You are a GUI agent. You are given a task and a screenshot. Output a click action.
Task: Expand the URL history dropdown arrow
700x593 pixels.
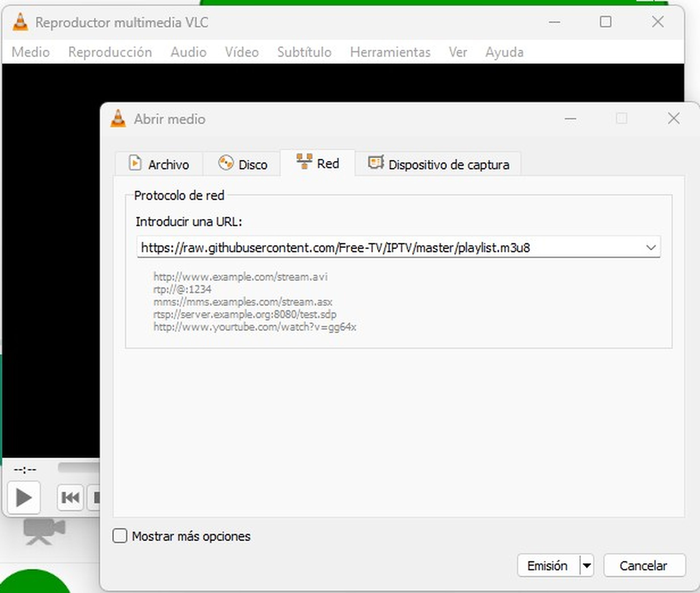coord(651,248)
